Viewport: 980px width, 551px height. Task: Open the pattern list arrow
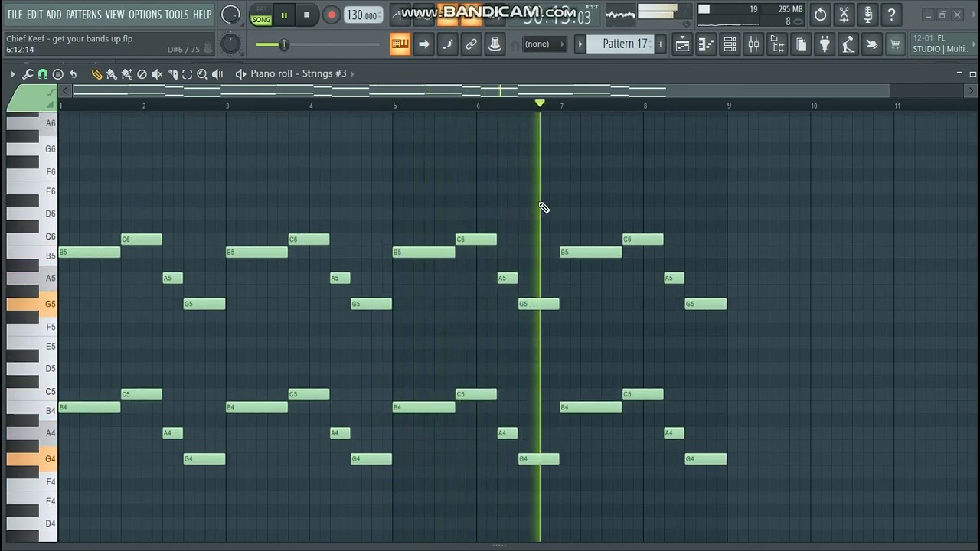click(x=580, y=44)
